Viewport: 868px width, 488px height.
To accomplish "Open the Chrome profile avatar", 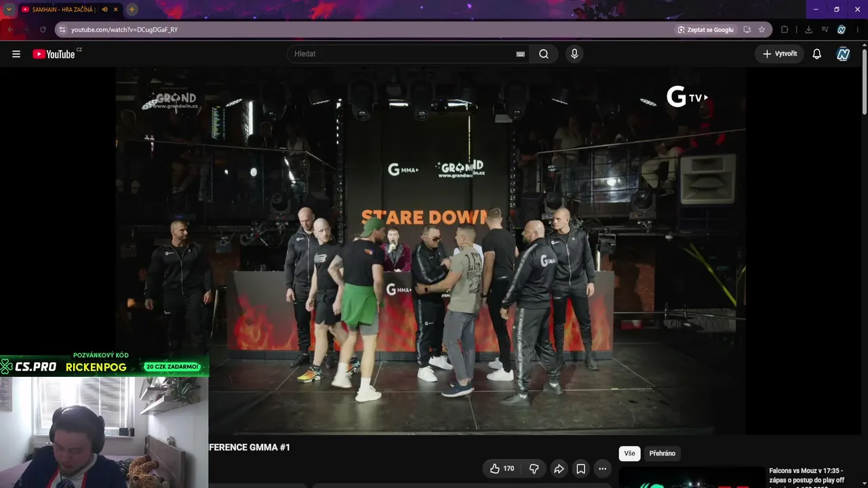I will click(x=842, y=30).
